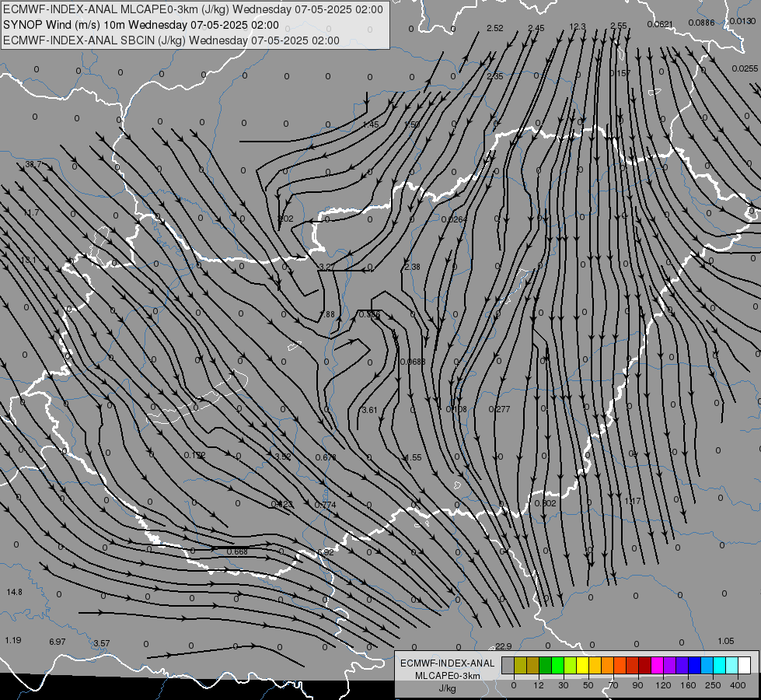Click the legend label ECMWF-INDEX-ANAL
Screen dimensions: 761x700
coord(448,663)
